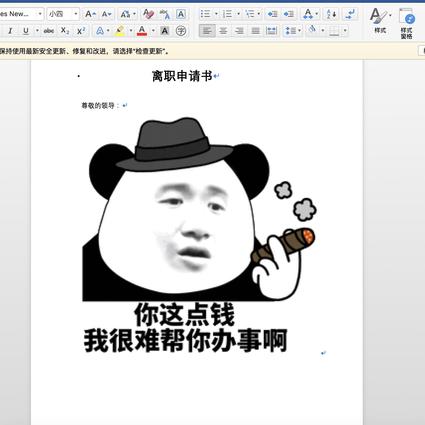Show or hide paragraph marks
This screenshot has height=425, width=425.
350,14
